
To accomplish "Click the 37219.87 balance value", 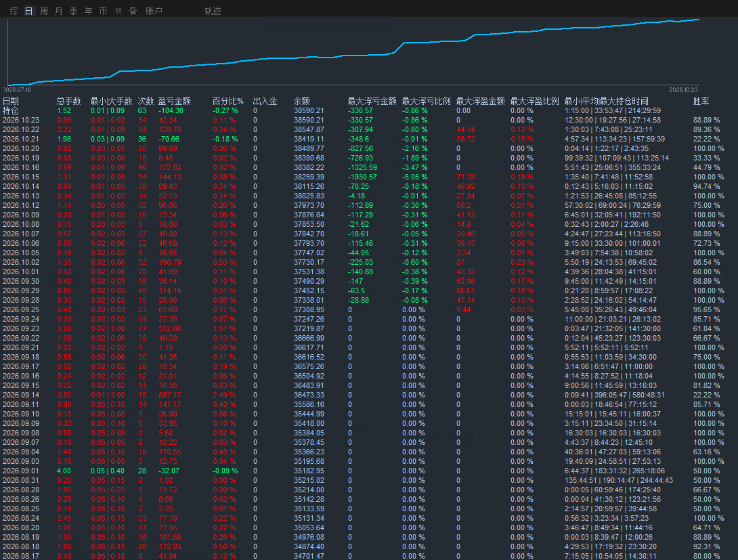I will pos(309,328).
